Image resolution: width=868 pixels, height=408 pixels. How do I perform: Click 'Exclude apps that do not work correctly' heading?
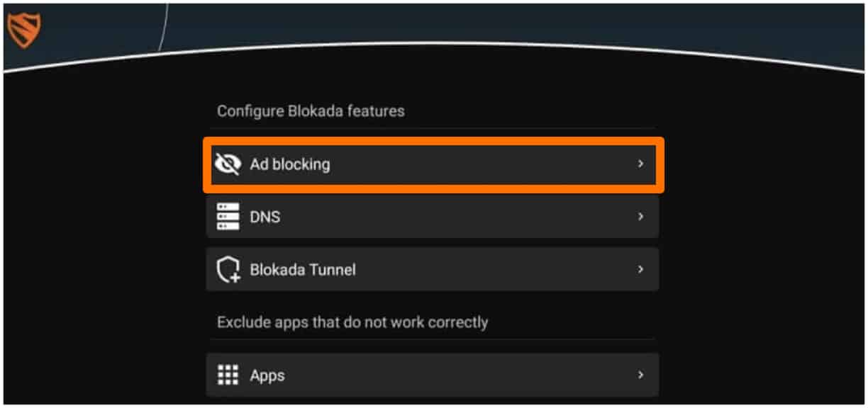click(352, 322)
